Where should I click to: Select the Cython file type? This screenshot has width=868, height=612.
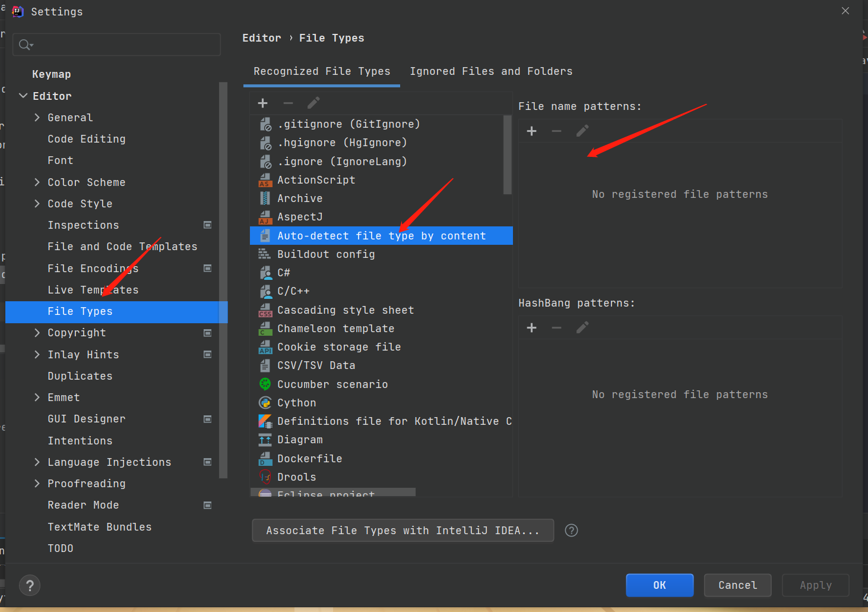[296, 403]
